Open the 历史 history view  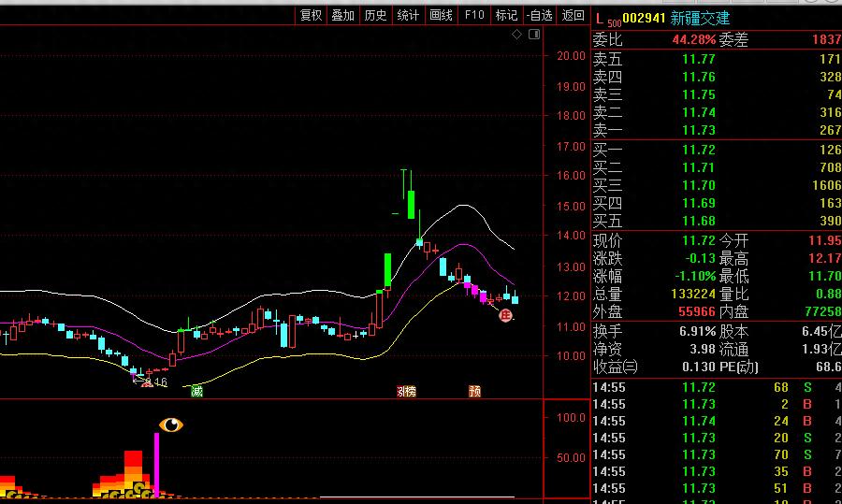point(376,15)
